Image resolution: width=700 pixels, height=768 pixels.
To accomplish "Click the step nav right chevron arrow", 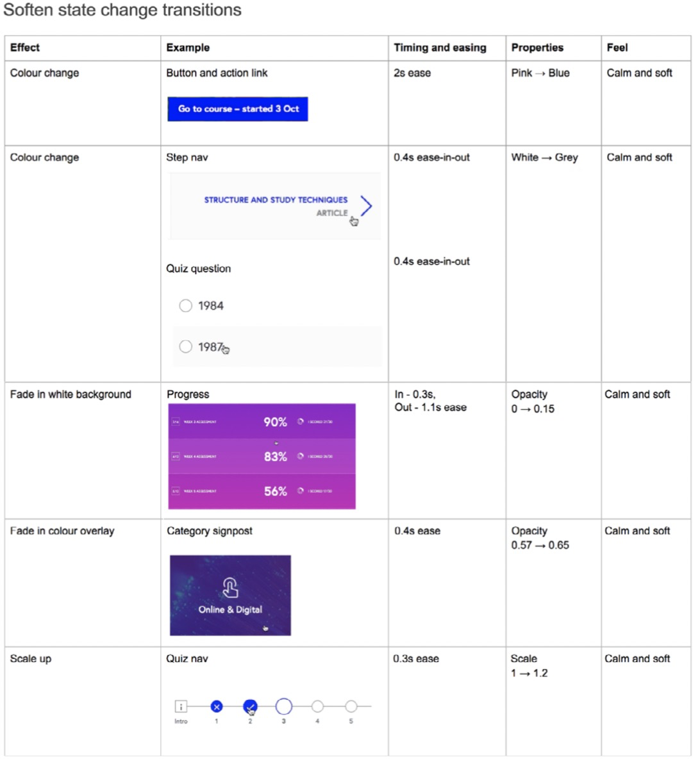I will point(367,206).
